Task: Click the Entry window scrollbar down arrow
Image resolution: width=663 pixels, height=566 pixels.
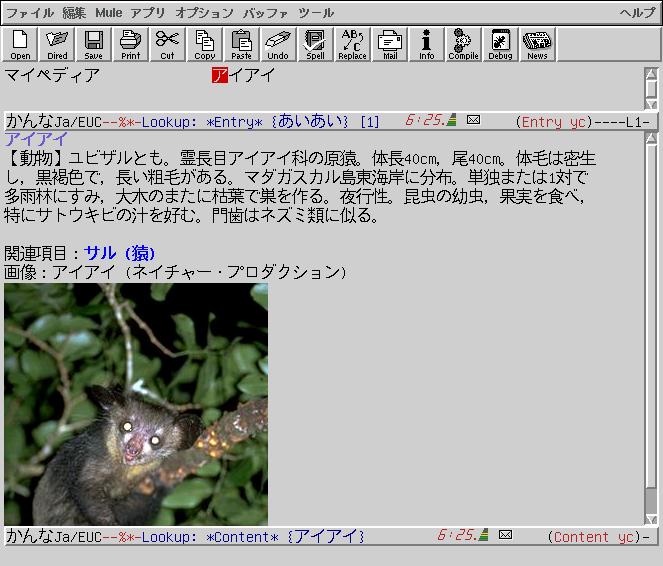Action: (651, 104)
